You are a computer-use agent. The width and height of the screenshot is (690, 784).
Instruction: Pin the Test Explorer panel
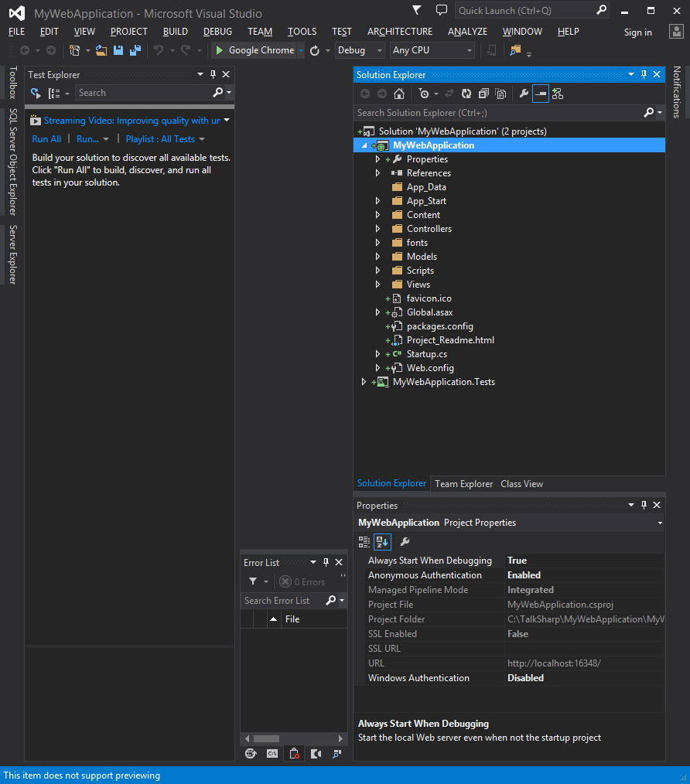pos(213,74)
